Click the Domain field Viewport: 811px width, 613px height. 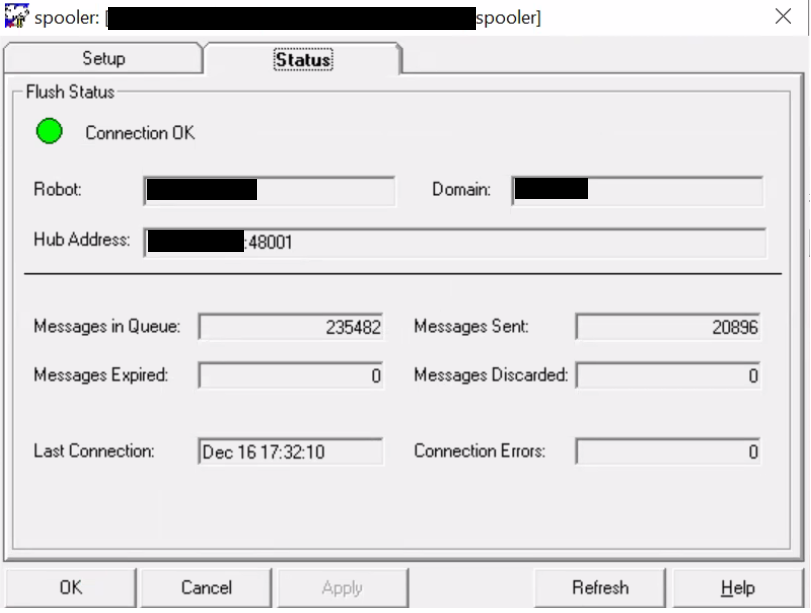click(637, 190)
